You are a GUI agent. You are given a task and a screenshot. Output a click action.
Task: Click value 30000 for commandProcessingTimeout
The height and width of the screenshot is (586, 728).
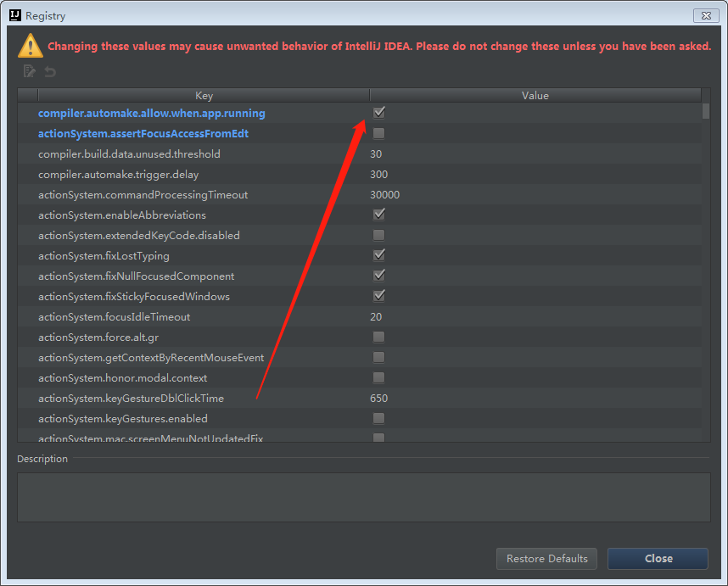point(385,195)
